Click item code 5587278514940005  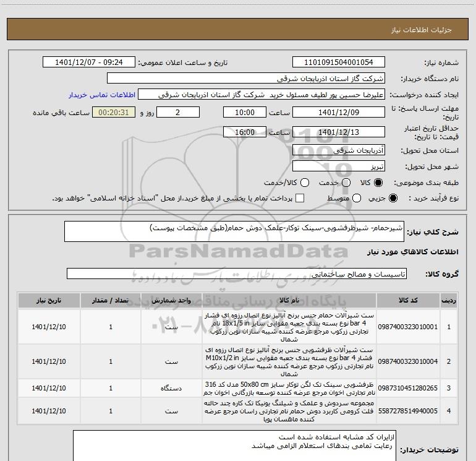coord(408,411)
